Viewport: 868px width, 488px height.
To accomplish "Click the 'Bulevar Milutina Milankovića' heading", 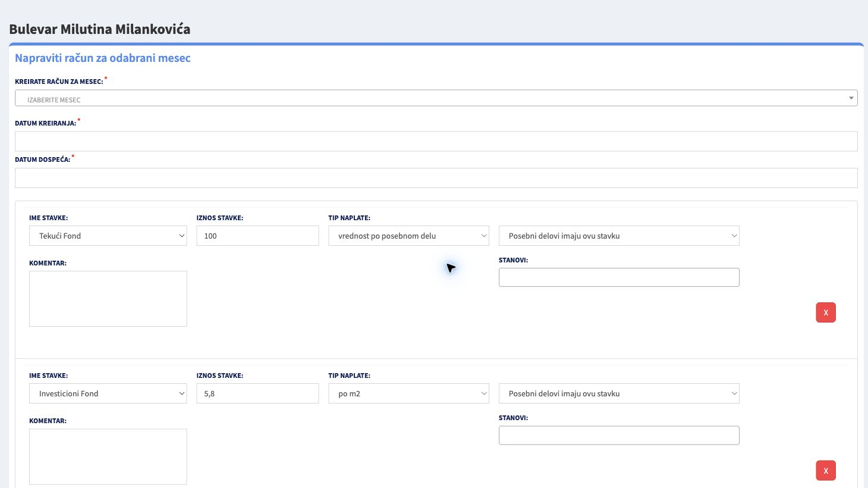I will point(100,29).
